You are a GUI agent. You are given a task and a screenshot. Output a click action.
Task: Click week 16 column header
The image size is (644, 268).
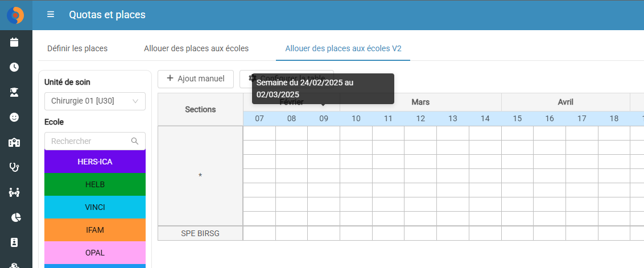coord(550,119)
